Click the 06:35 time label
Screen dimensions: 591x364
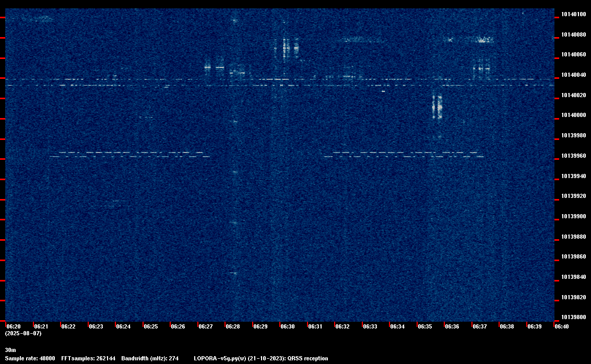pyautogui.click(x=425, y=326)
